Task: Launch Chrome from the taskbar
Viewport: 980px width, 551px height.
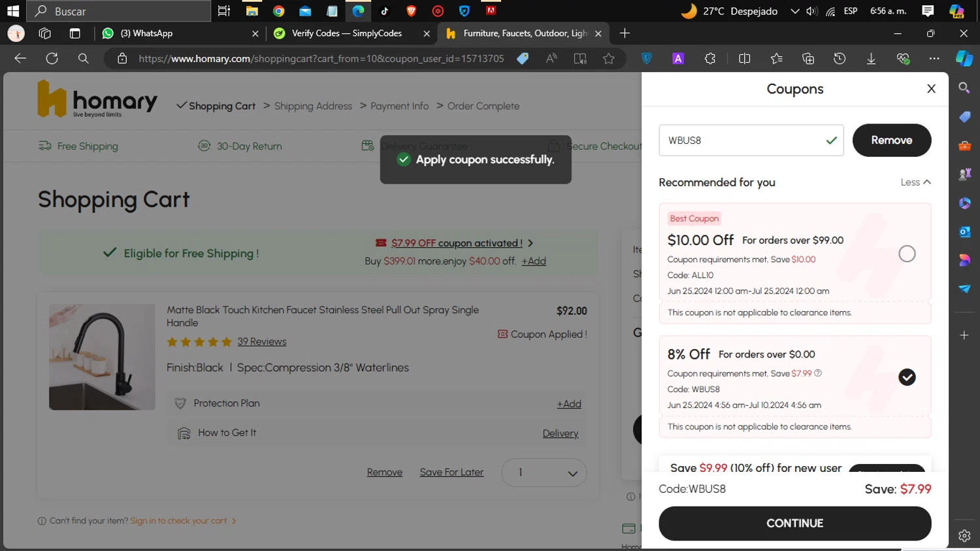Action: (279, 11)
